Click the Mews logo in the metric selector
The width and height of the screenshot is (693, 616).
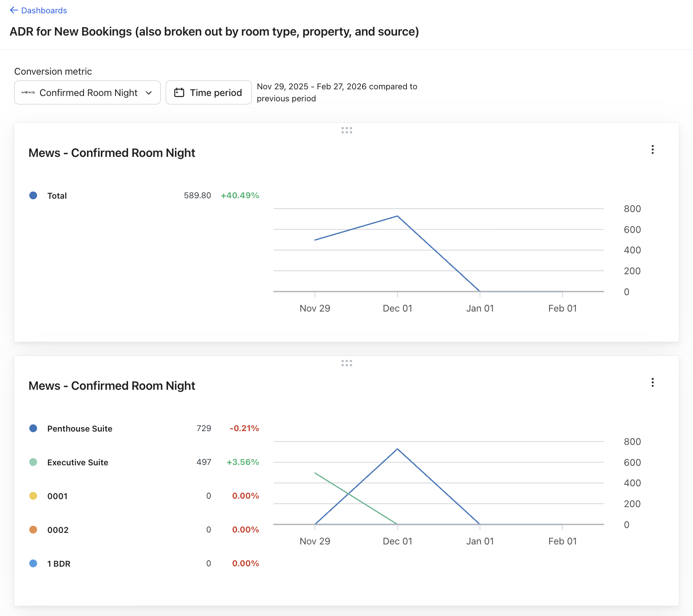tap(28, 92)
